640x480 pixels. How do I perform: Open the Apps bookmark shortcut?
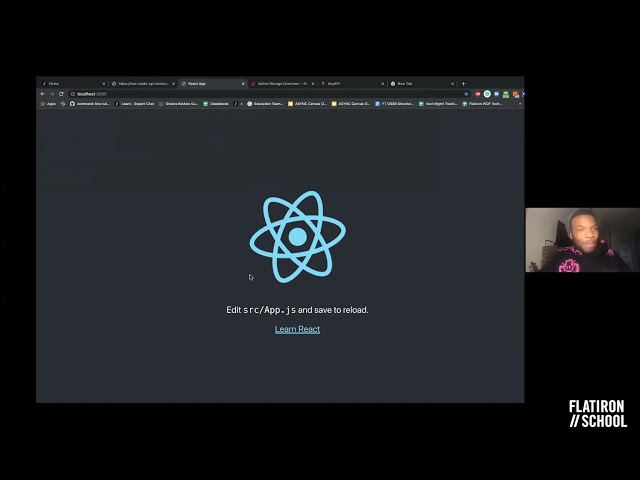48,104
